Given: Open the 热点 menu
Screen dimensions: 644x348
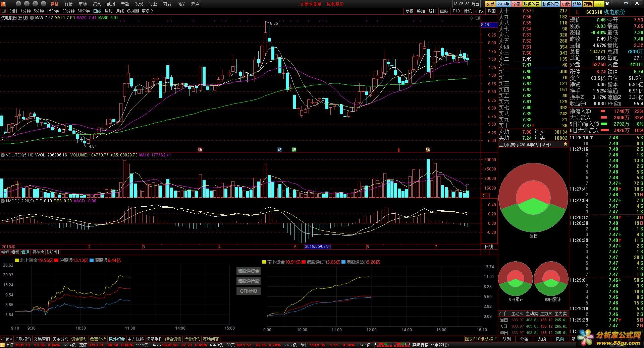Looking at the screenshot, I should (x=195, y=4).
